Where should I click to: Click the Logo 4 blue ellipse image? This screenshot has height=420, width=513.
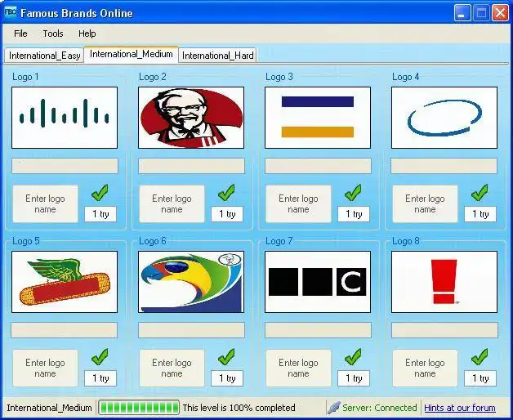coord(444,118)
